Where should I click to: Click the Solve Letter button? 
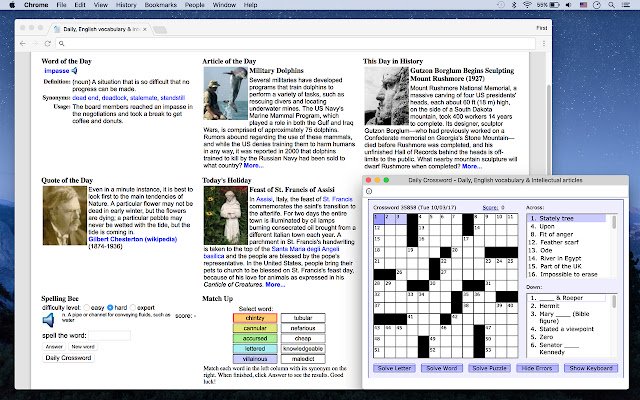click(394, 368)
